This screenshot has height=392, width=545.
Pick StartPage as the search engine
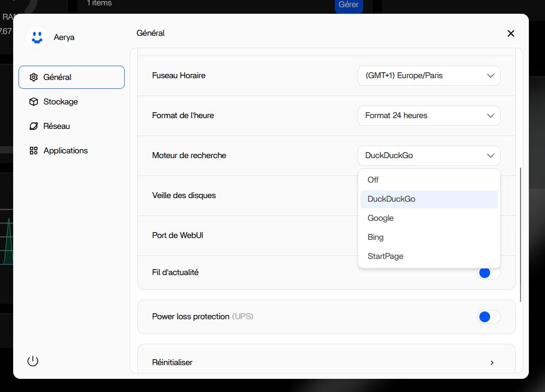(x=386, y=256)
